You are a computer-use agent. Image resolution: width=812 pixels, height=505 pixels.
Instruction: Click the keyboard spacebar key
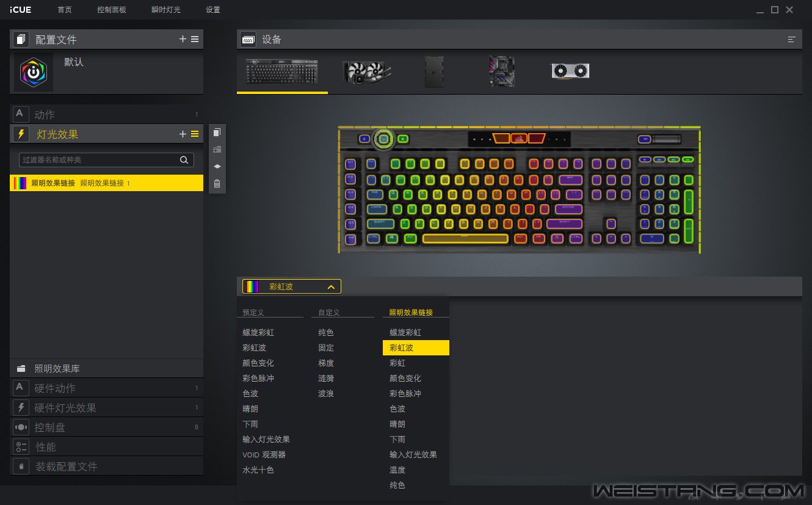pyautogui.click(x=465, y=239)
